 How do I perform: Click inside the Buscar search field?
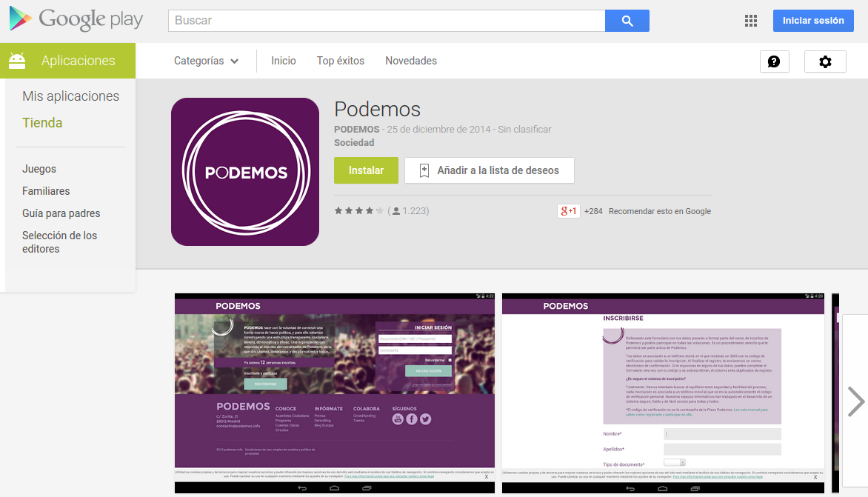pyautogui.click(x=387, y=21)
